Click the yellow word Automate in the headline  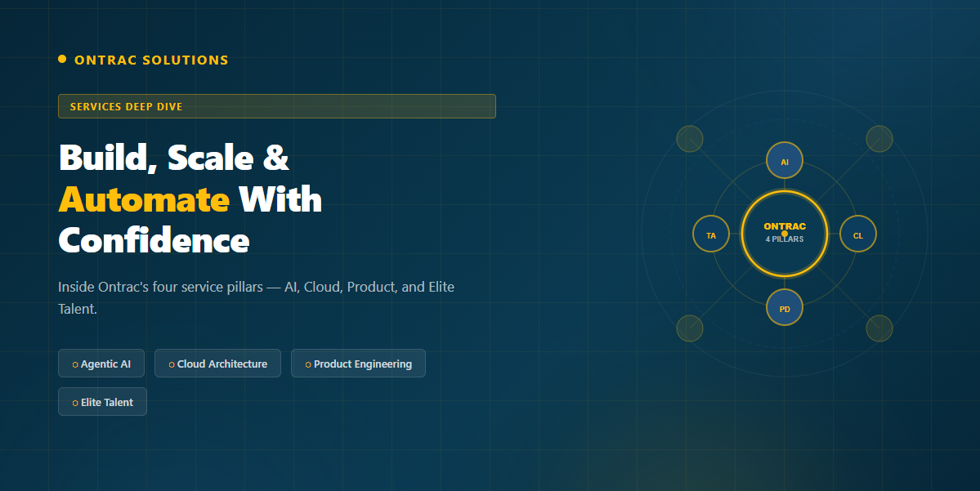(144, 199)
